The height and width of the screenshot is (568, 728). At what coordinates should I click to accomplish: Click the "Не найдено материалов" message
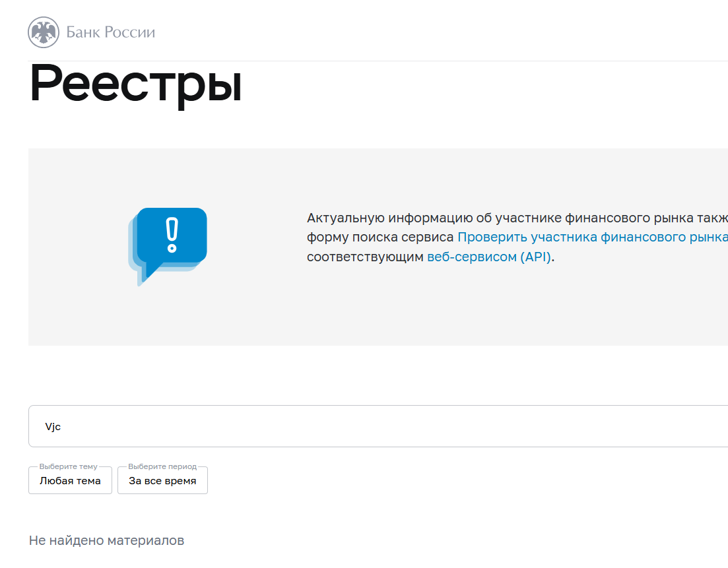(x=106, y=540)
